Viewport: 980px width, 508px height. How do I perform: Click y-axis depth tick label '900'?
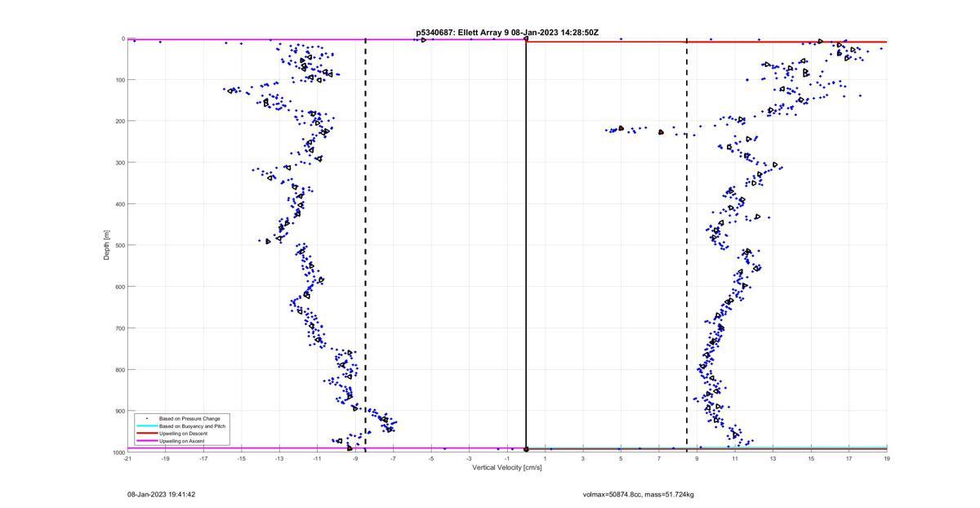coord(119,411)
